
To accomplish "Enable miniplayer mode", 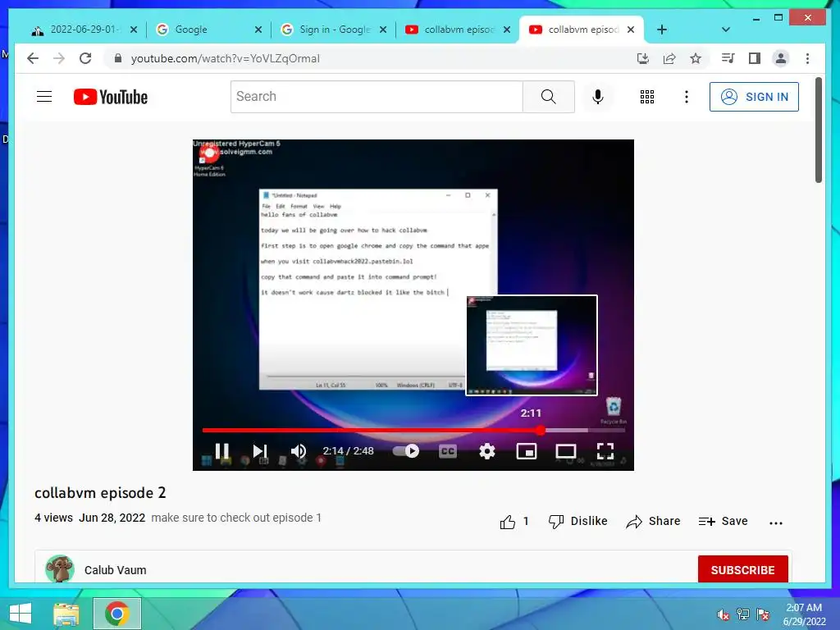I will (x=526, y=451).
